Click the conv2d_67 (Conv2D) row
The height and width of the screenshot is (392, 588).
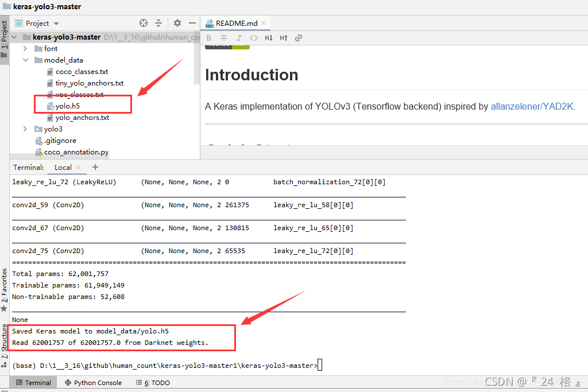point(183,228)
